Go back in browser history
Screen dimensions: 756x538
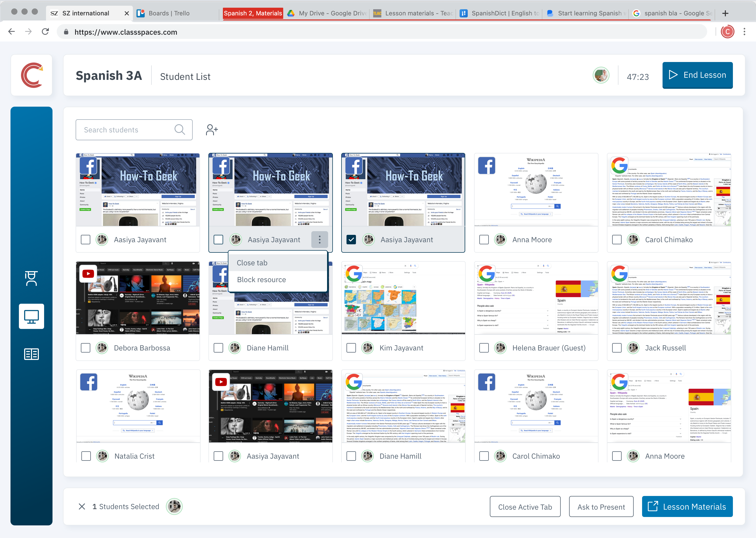click(12, 32)
